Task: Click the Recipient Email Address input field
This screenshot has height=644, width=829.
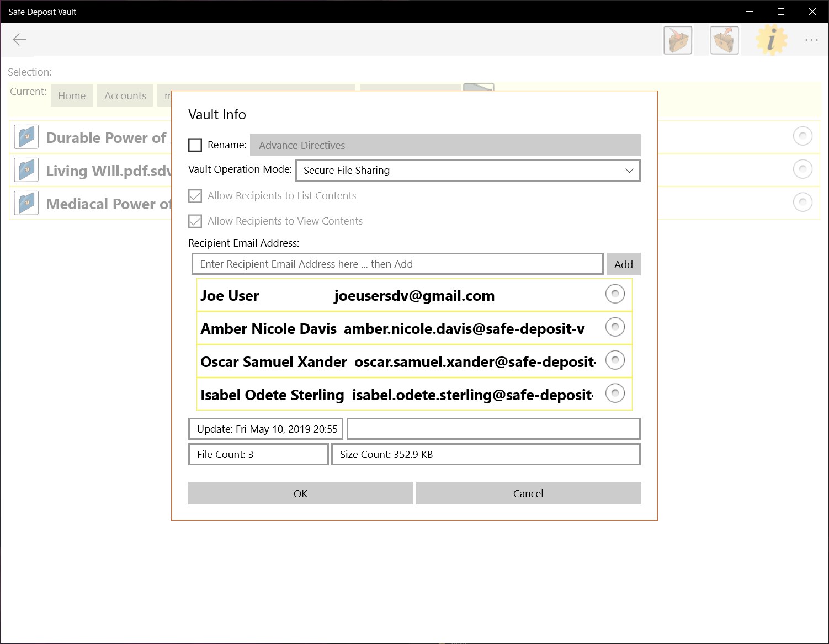Action: 397,264
